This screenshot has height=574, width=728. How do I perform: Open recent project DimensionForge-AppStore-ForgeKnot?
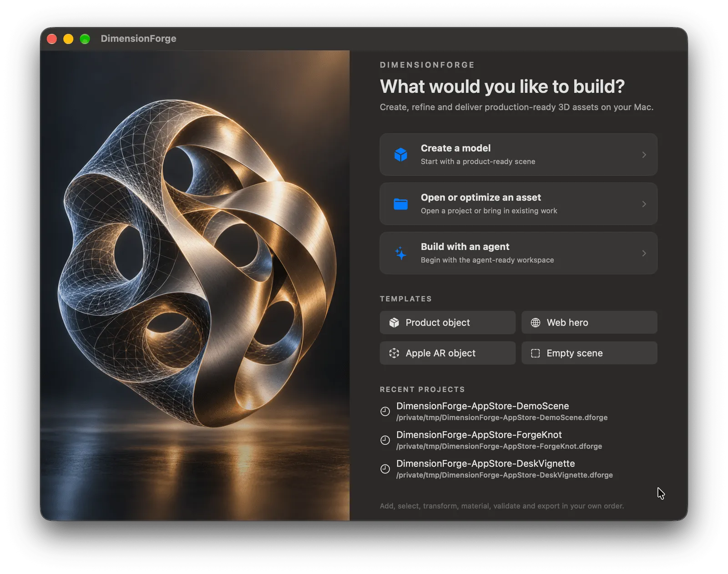pyautogui.click(x=479, y=434)
